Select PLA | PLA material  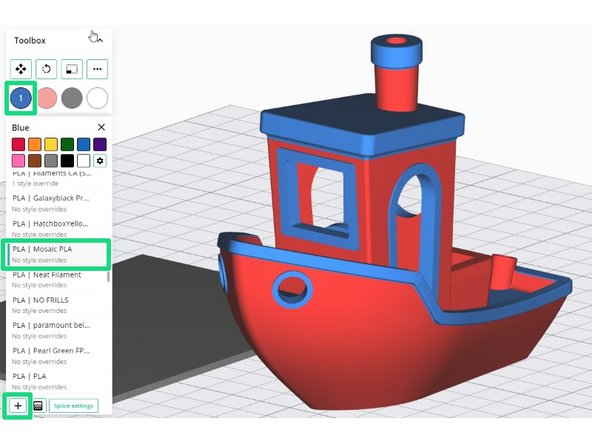57,381
